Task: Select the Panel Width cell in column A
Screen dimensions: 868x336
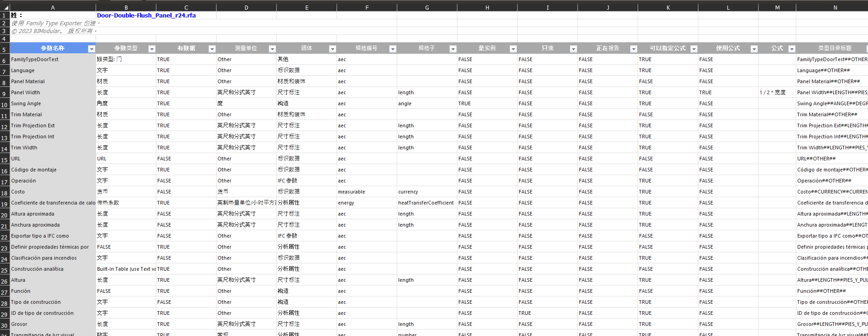Action: pos(53,92)
